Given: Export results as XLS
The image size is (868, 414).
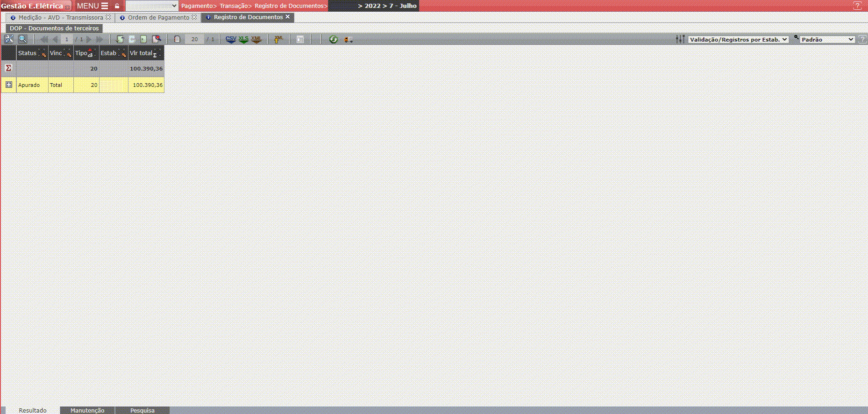Looking at the screenshot, I should pos(243,39).
